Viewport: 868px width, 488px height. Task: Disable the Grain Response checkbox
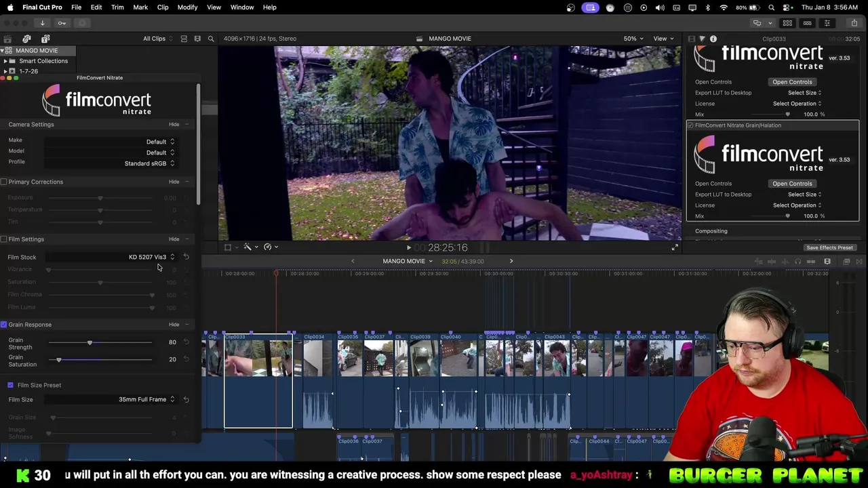click(x=4, y=325)
